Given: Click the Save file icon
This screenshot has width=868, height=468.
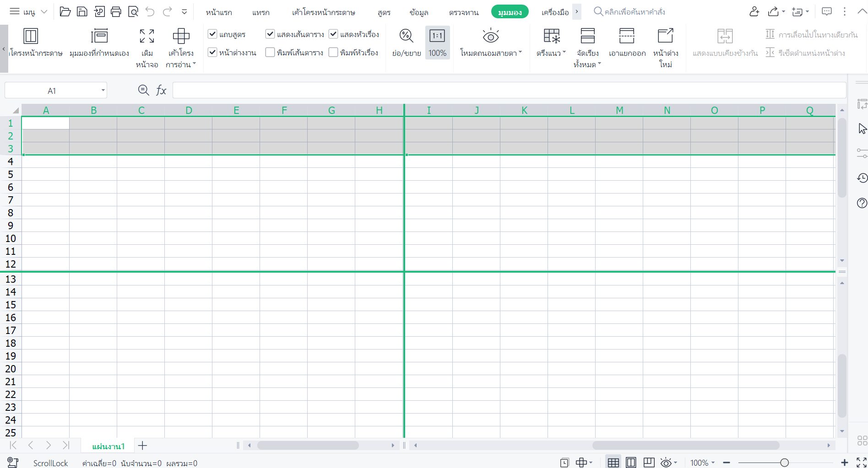Looking at the screenshot, I should click(82, 12).
